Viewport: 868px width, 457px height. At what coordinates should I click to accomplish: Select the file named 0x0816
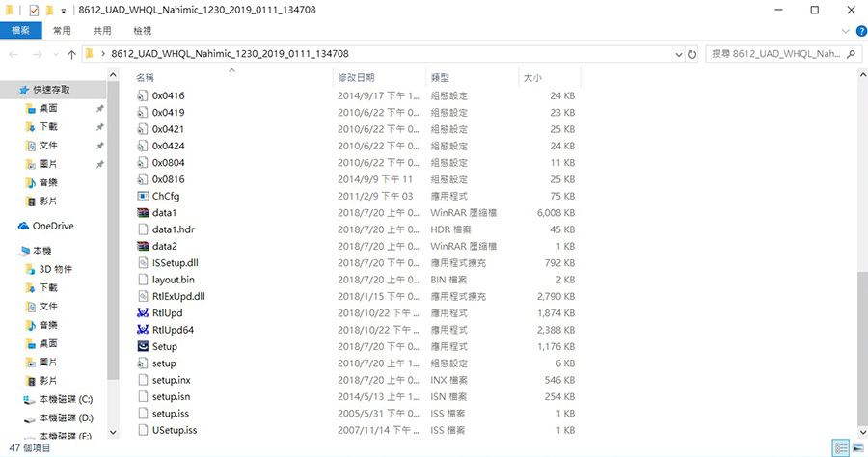click(168, 179)
